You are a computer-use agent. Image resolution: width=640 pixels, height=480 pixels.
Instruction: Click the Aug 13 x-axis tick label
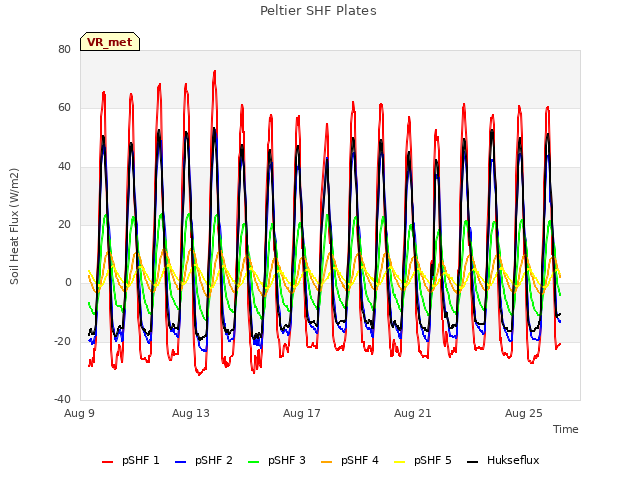pyautogui.click(x=191, y=413)
